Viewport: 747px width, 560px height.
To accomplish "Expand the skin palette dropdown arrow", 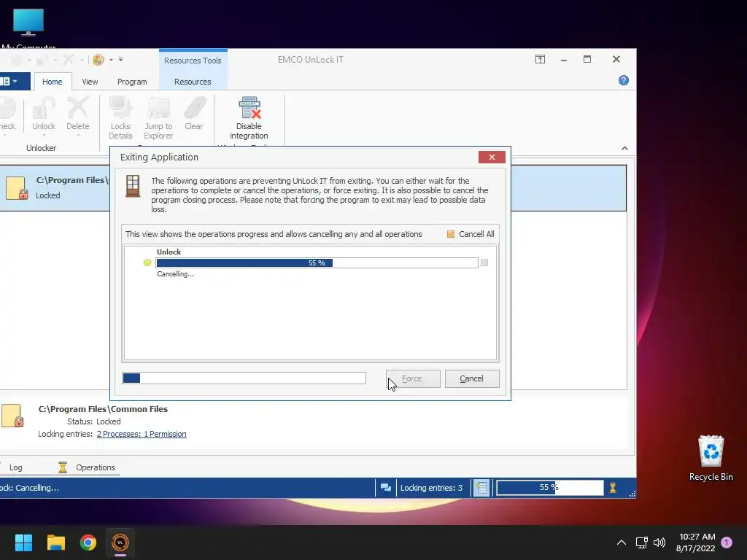I will pos(111,60).
